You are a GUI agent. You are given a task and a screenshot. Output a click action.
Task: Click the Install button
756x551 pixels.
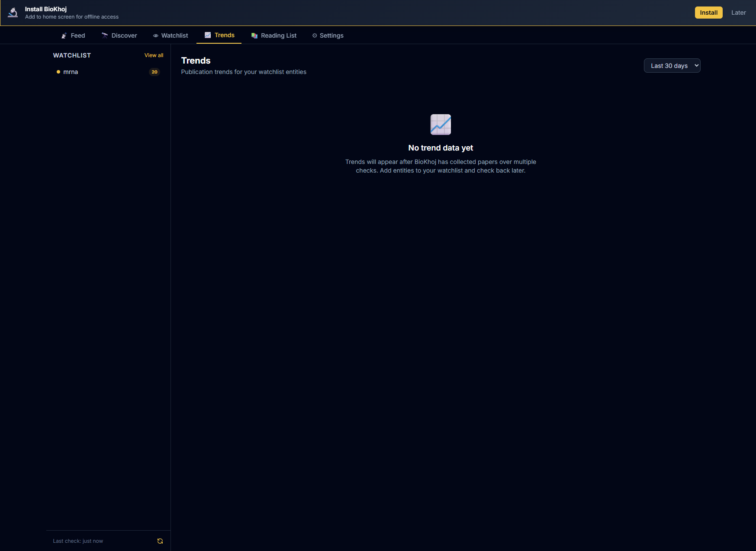[708, 13]
